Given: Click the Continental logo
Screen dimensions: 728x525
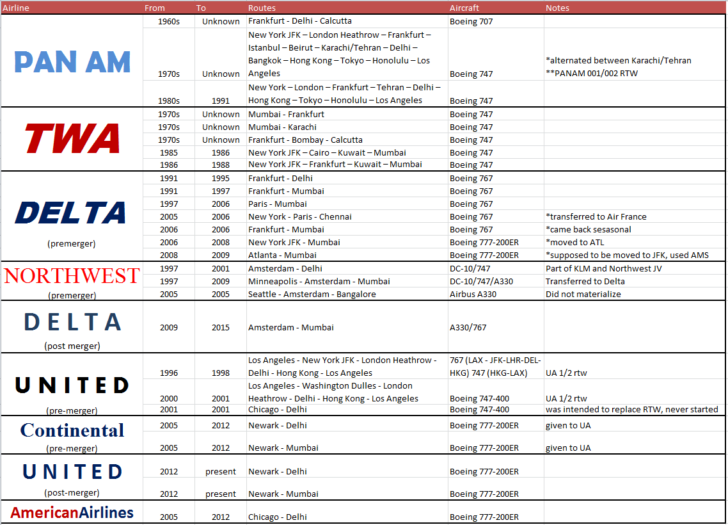Looking at the screenshot, I should pos(72,430).
